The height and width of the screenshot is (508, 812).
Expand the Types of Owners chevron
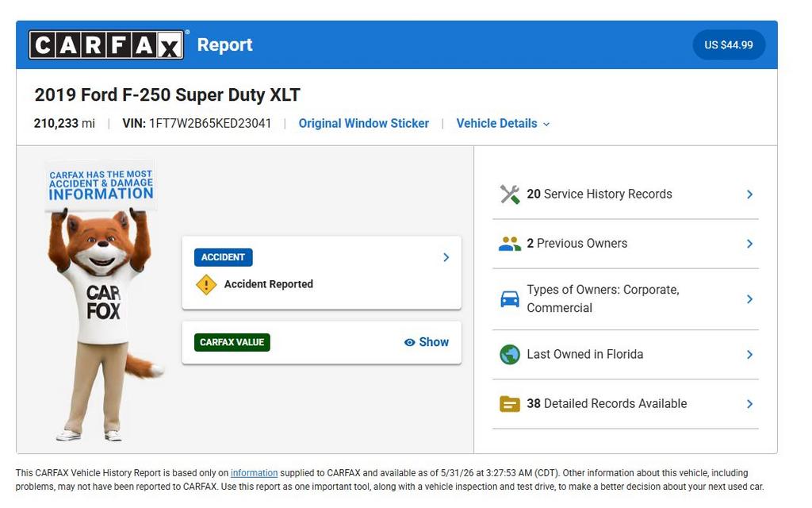(749, 299)
